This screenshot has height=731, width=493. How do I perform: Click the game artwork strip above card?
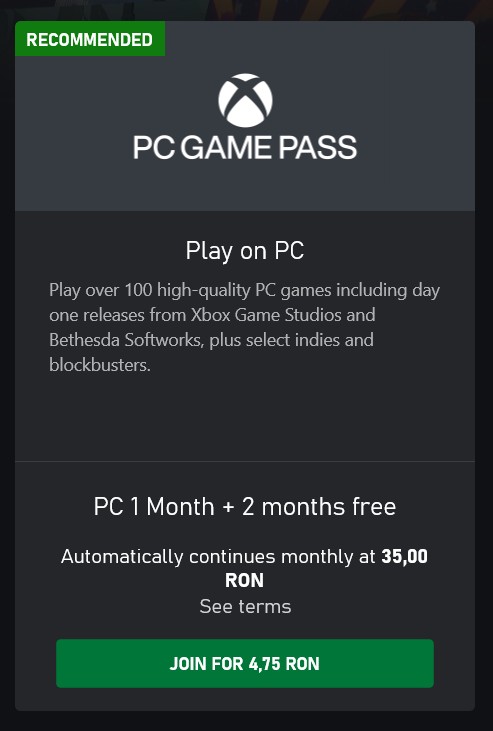[x=246, y=9]
